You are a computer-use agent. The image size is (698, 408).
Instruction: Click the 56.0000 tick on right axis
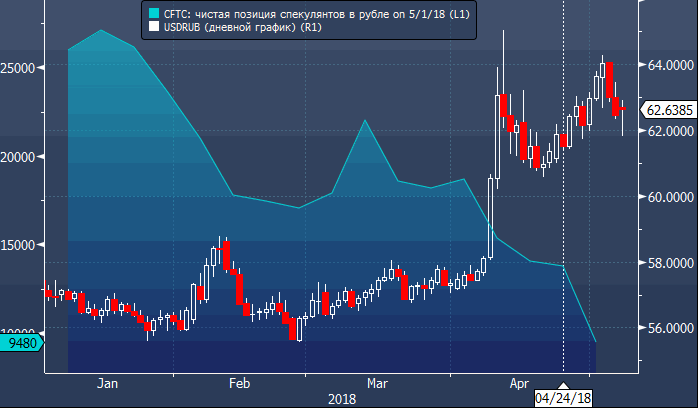(x=668, y=328)
